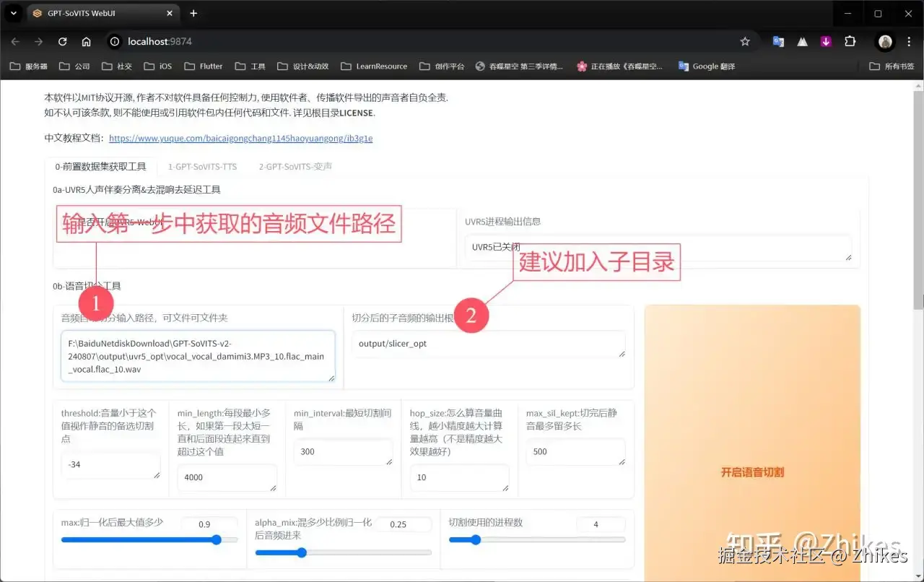Open the 服务器 bookmark folder
The height and width of the screenshot is (582, 924).
pyautogui.click(x=28, y=66)
